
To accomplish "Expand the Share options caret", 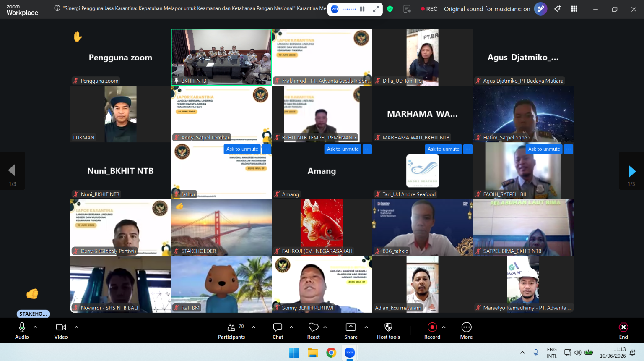I will click(x=366, y=327).
